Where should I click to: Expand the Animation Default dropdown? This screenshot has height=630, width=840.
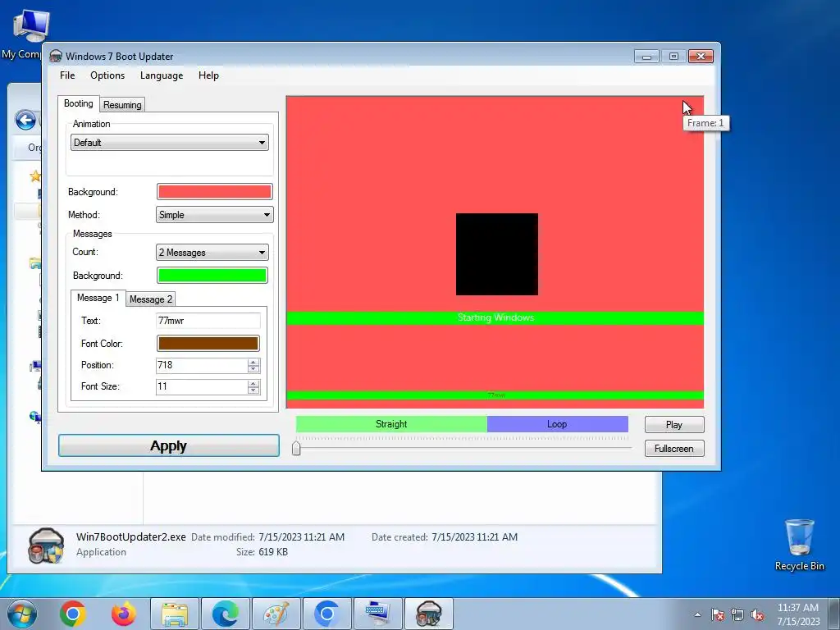[169, 143]
